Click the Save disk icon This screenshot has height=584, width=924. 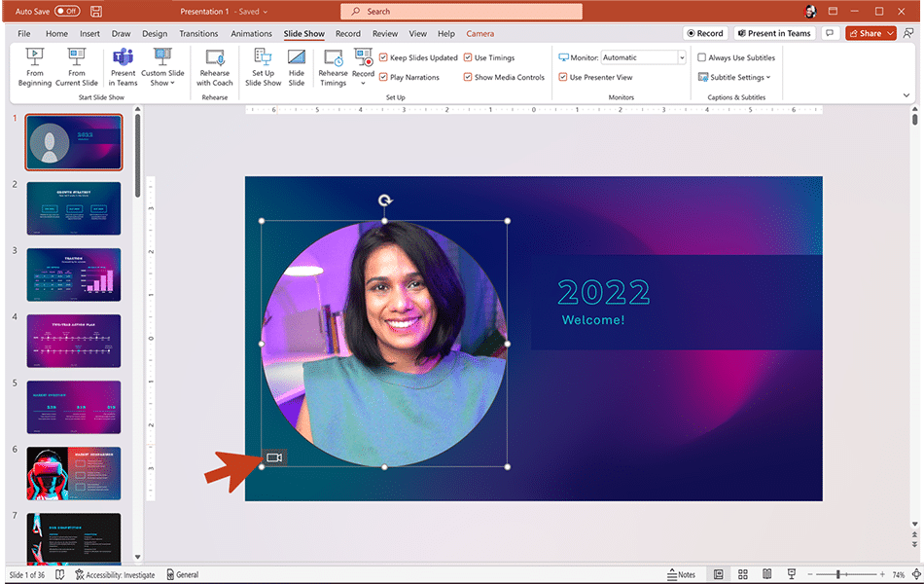click(96, 12)
